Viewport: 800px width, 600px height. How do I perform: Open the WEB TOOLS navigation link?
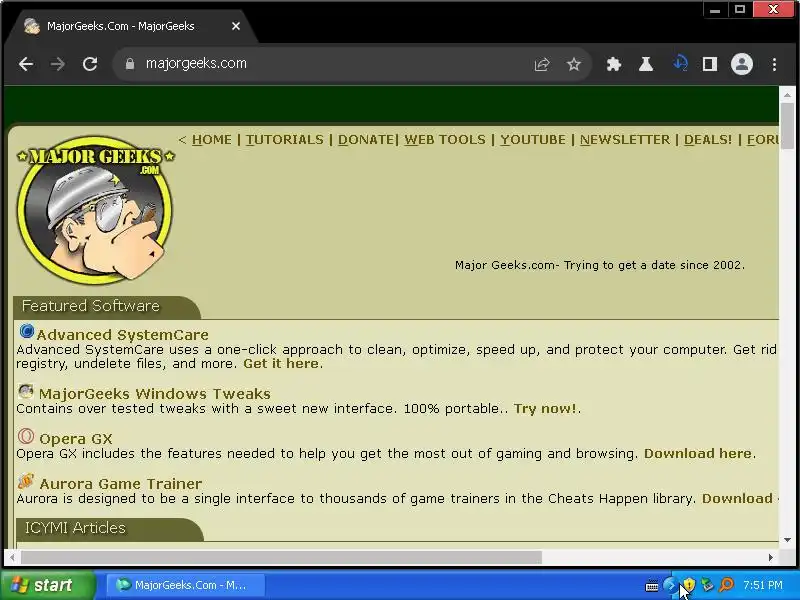coord(445,140)
